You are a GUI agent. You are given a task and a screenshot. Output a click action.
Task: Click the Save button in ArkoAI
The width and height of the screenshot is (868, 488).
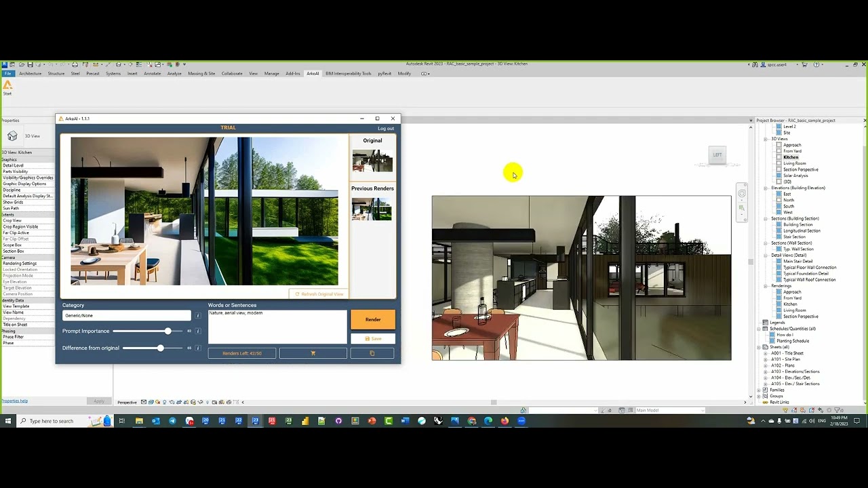(x=373, y=338)
